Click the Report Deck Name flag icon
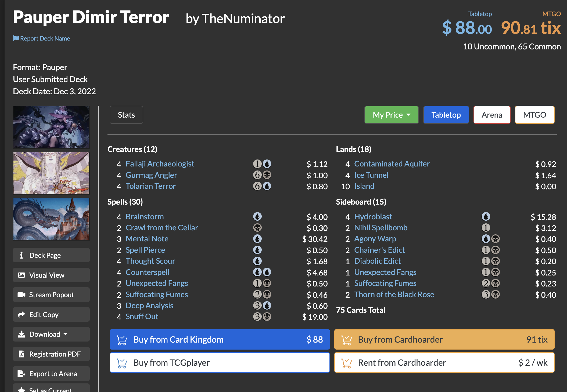This screenshot has width=567, height=392. click(x=16, y=38)
